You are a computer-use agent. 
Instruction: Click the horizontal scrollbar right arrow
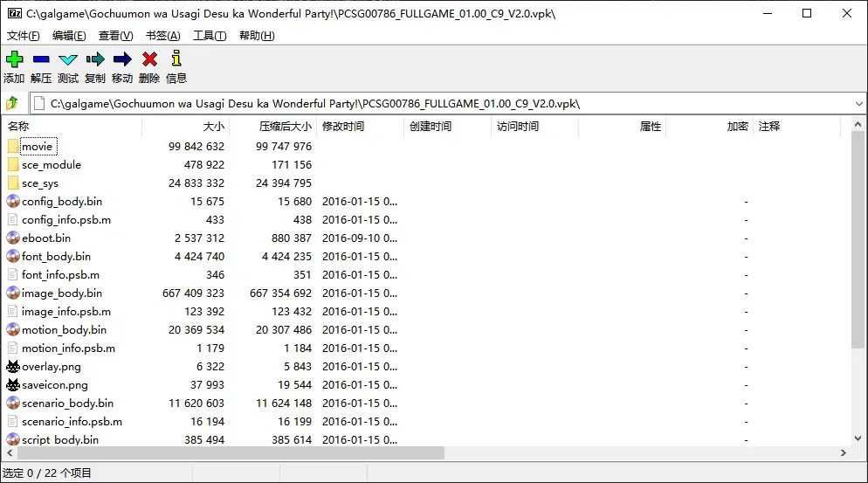coord(843,453)
